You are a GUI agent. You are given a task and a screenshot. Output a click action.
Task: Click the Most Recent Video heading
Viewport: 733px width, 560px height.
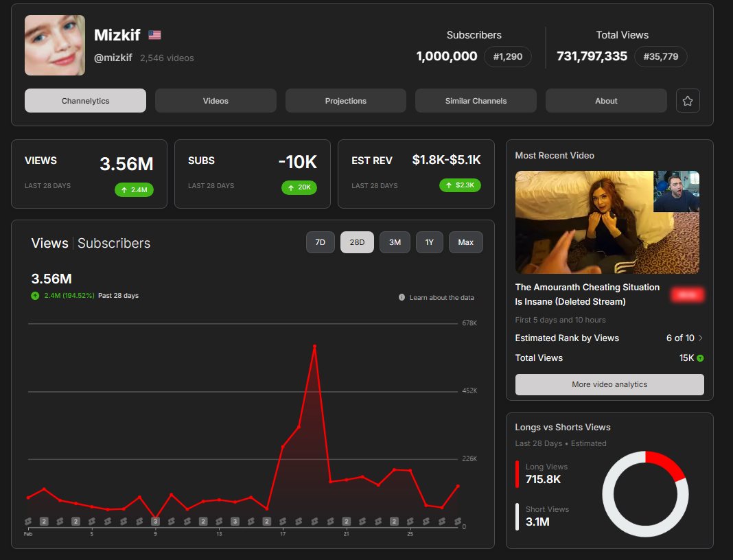pyautogui.click(x=555, y=156)
